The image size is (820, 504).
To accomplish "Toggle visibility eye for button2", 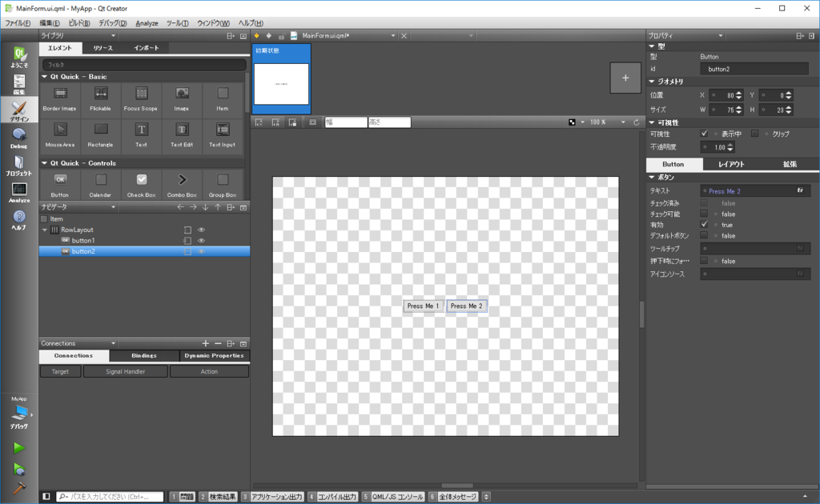I will point(201,252).
